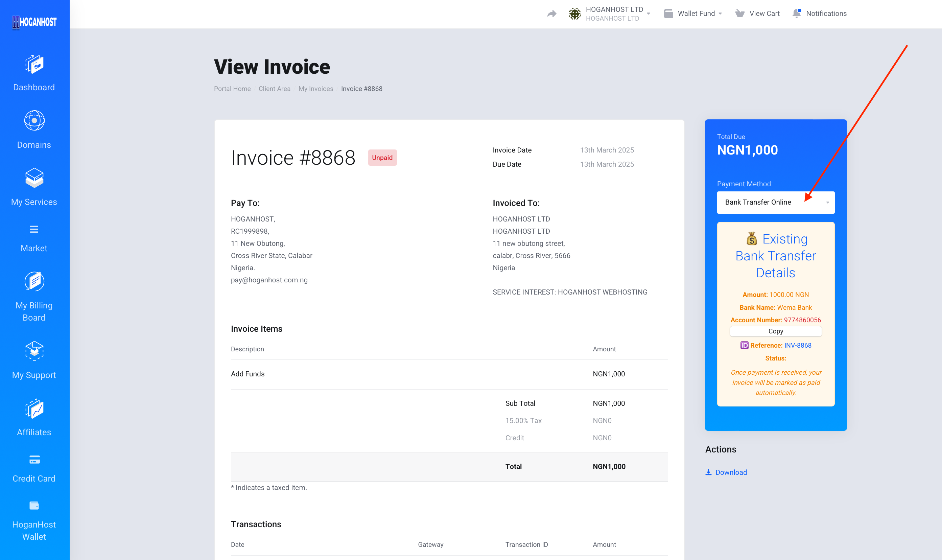Click the HoganHost logo
The width and height of the screenshot is (942, 560).
(34, 22)
